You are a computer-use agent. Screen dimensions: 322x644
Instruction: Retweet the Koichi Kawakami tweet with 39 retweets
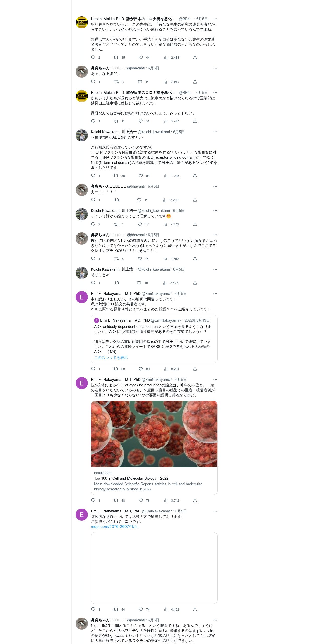click(116, 176)
